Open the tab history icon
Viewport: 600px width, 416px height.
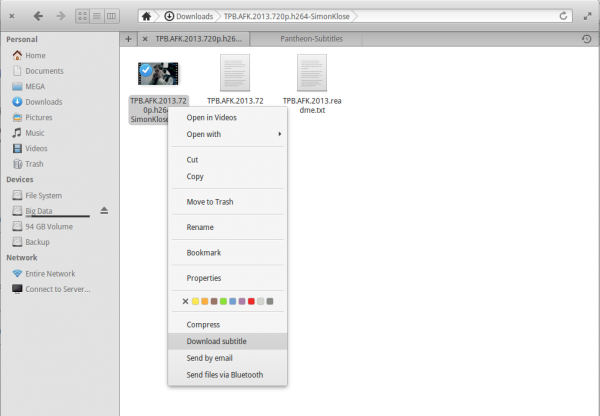click(x=585, y=39)
